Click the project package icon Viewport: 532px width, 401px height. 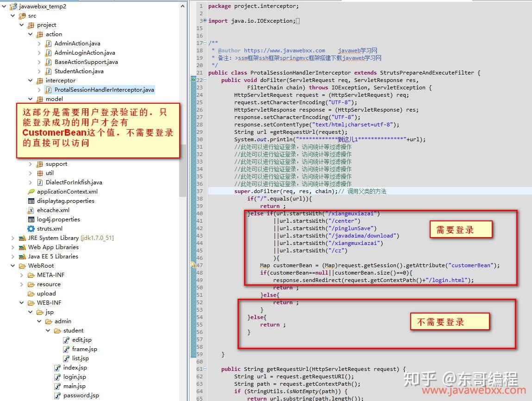pos(31,25)
